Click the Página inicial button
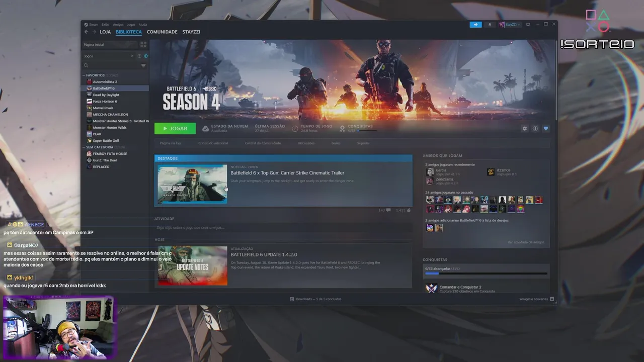The image size is (644, 362). [110, 45]
